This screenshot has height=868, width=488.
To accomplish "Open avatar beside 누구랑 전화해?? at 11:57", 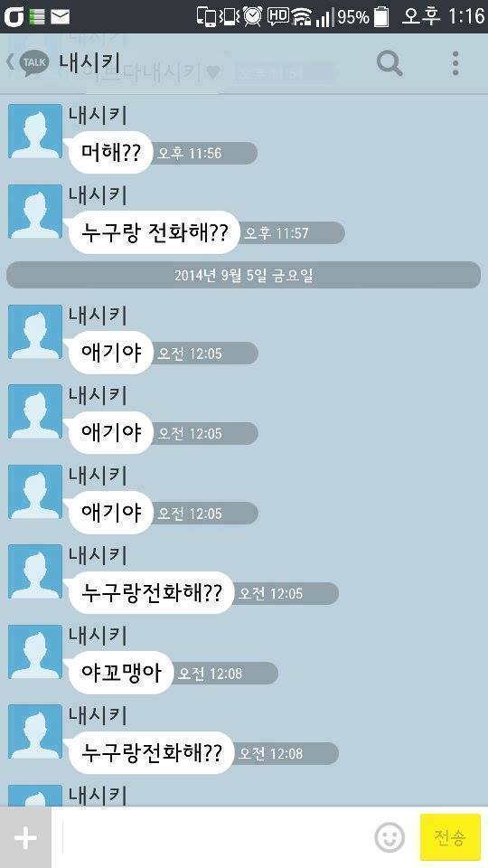I will click(35, 212).
